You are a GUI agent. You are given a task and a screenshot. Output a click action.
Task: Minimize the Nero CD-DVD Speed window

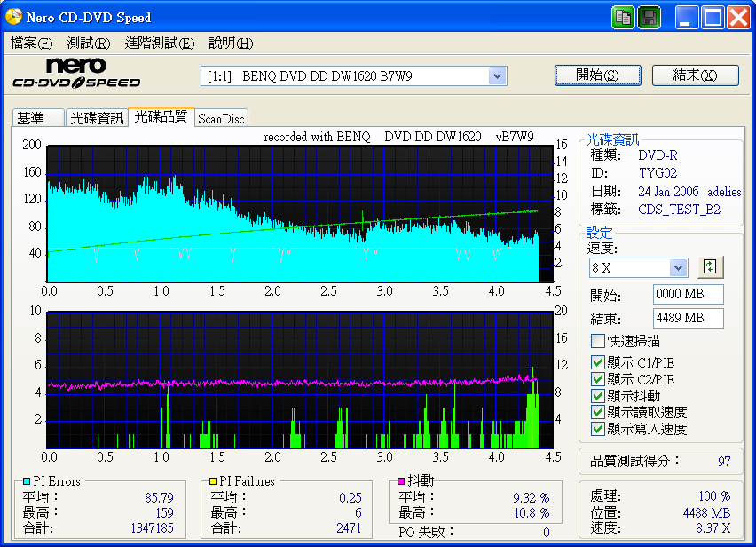pos(687,18)
